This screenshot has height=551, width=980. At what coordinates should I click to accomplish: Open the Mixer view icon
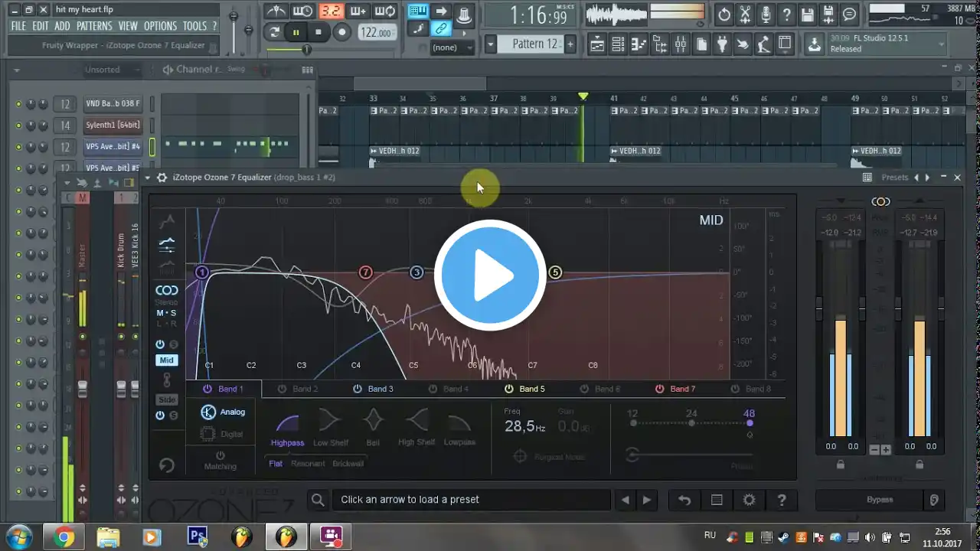(680, 44)
